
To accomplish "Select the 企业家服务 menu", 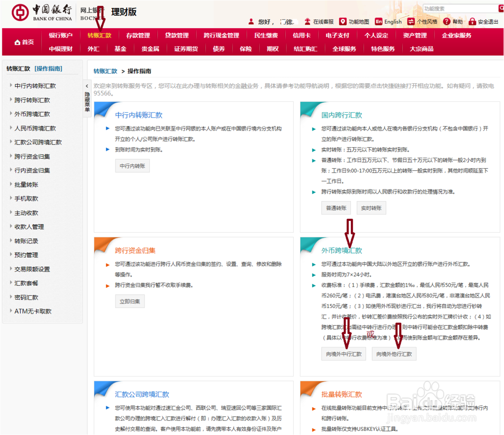I will coord(457,35).
